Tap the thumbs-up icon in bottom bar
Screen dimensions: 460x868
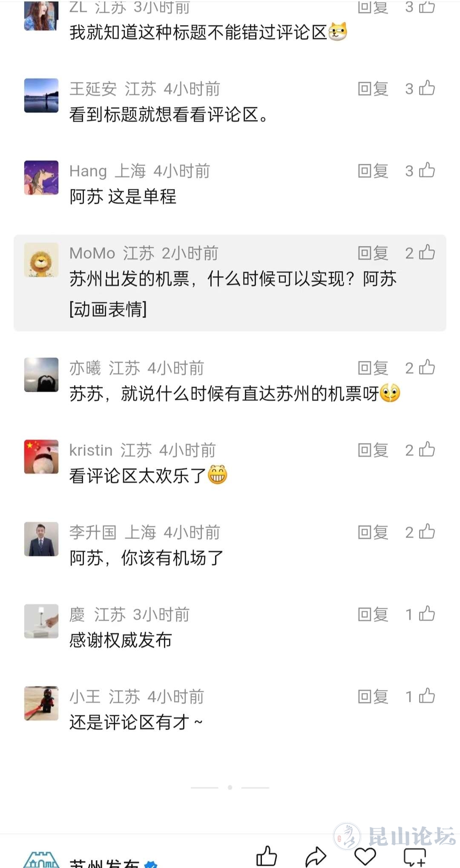pos(267,856)
